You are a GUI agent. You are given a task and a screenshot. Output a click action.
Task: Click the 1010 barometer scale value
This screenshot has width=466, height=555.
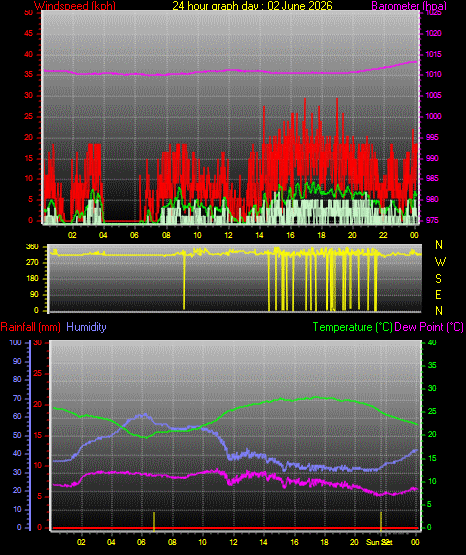pyautogui.click(x=433, y=75)
